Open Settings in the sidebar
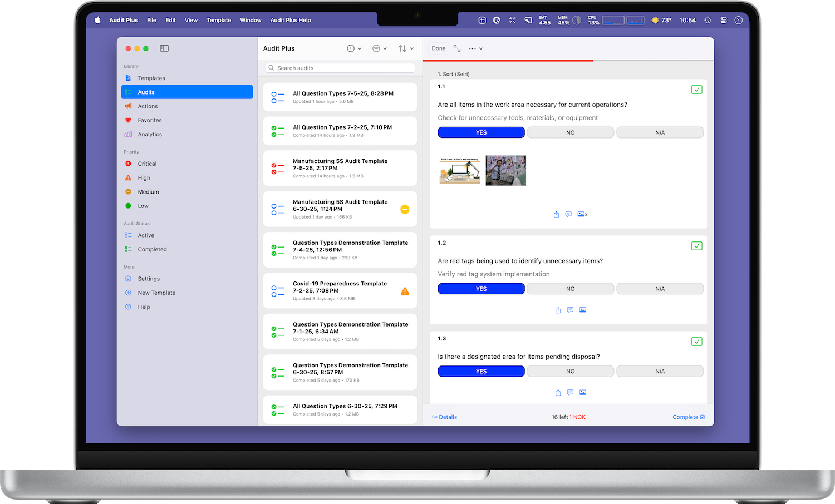Image resolution: width=835 pixels, height=504 pixels. pyautogui.click(x=187, y=279)
